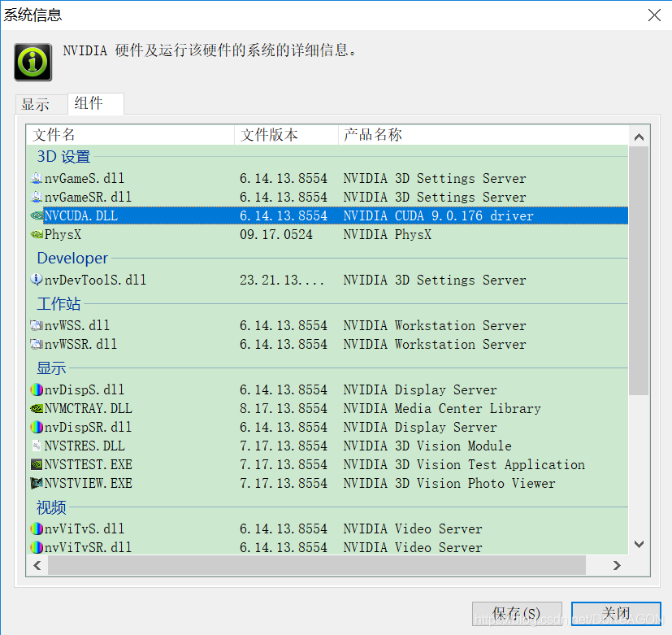Select the 视频 section header
672x635 pixels.
(50, 507)
